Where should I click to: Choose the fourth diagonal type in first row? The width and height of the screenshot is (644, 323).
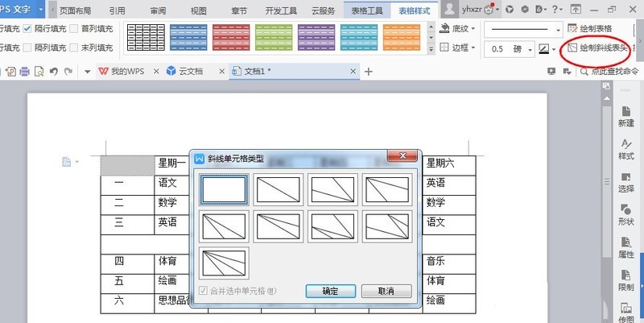pyautogui.click(x=387, y=189)
